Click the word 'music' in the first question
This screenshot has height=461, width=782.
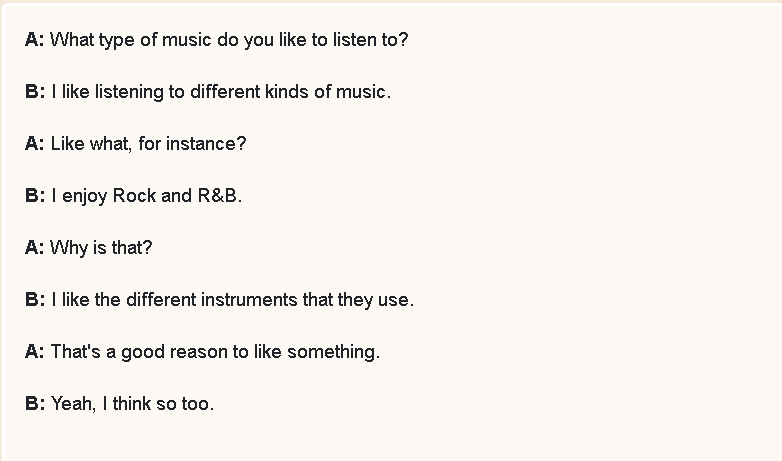187,39
